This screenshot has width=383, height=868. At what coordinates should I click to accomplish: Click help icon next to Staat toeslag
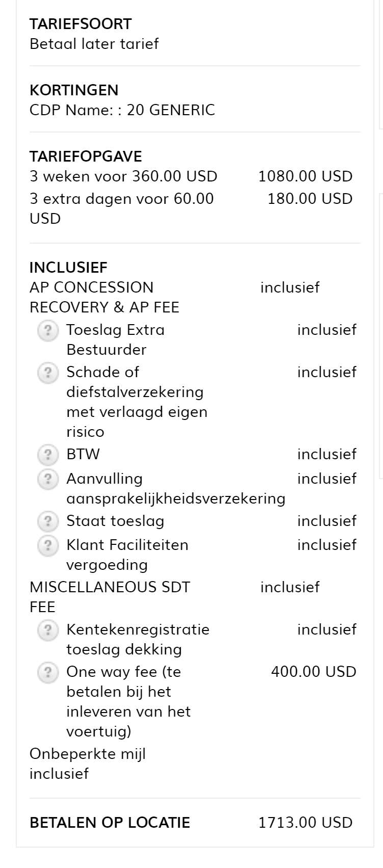(47, 521)
